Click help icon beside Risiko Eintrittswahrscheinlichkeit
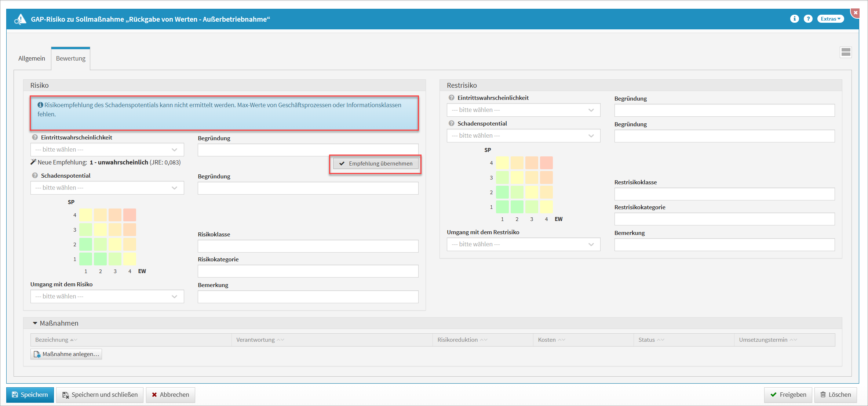 click(x=35, y=137)
